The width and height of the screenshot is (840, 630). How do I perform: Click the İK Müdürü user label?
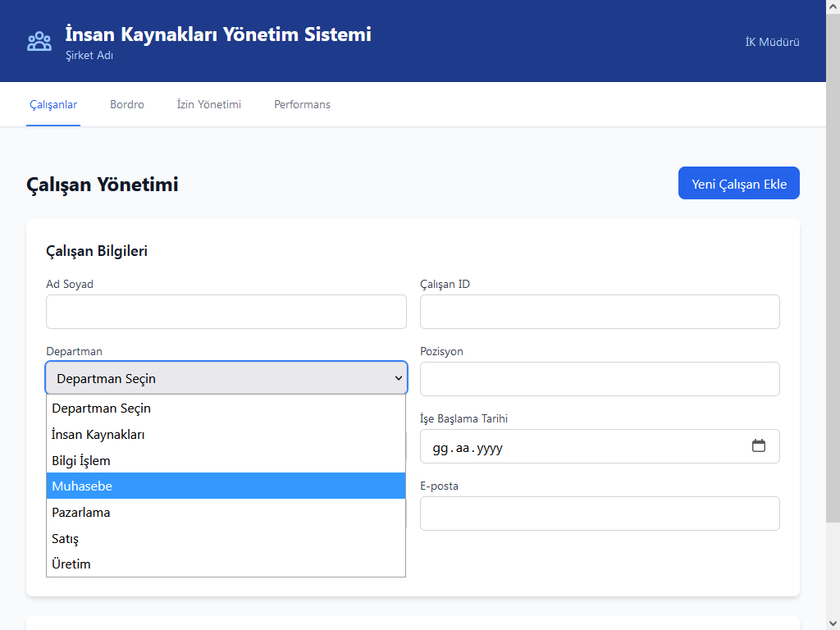coord(772,42)
